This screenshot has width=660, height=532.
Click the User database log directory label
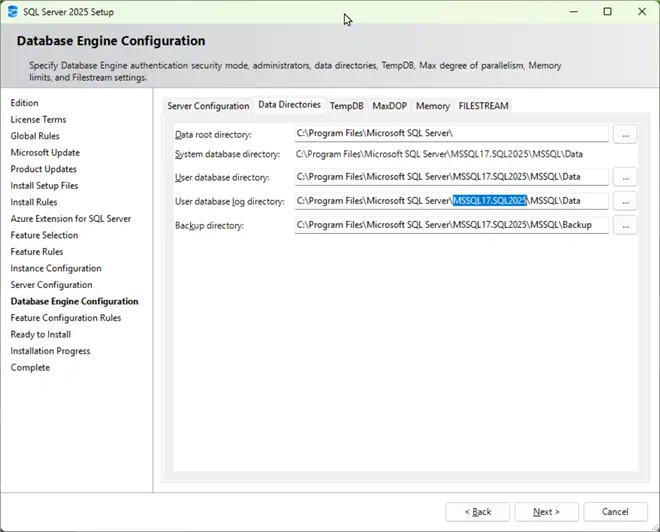point(230,202)
